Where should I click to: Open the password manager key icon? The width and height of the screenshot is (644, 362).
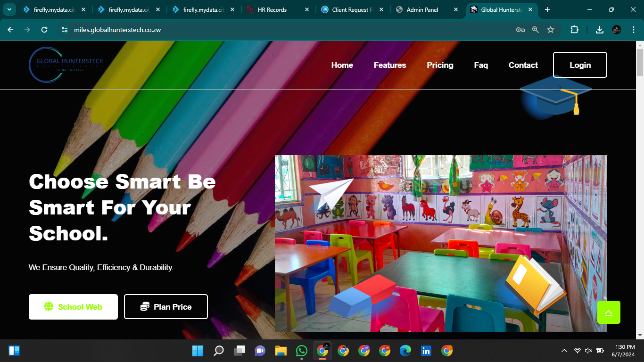(x=520, y=30)
